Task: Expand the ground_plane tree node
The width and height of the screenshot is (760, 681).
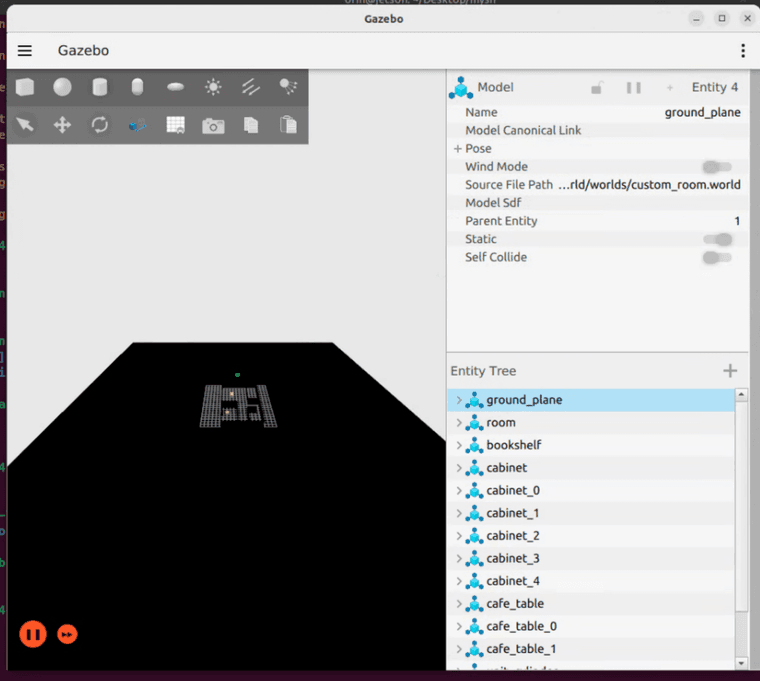Action: click(459, 400)
